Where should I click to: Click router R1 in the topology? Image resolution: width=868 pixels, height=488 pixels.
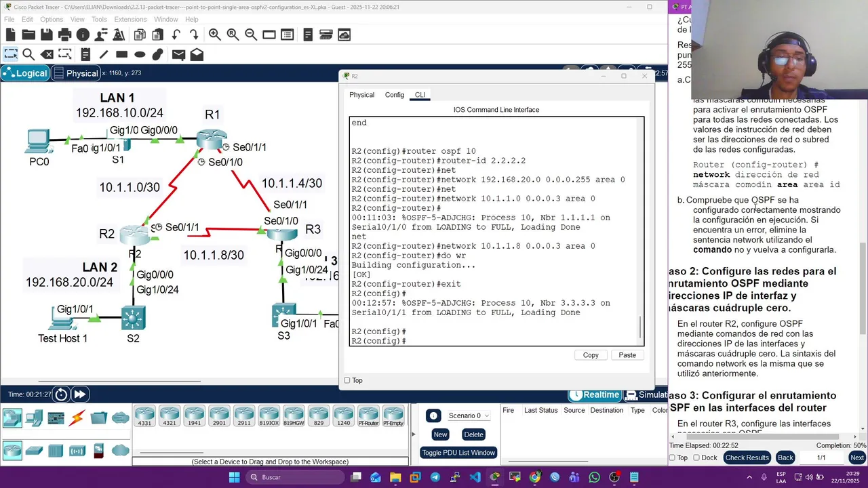coord(212,139)
